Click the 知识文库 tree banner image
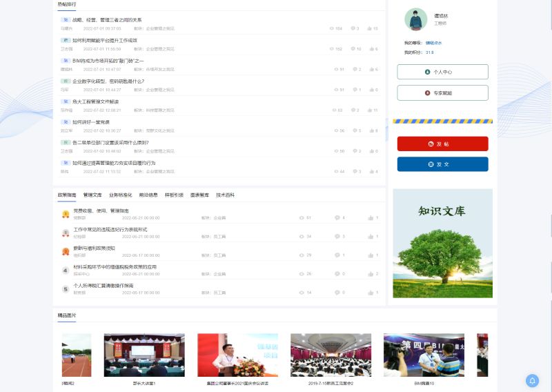This screenshot has width=552, height=392. 442,243
